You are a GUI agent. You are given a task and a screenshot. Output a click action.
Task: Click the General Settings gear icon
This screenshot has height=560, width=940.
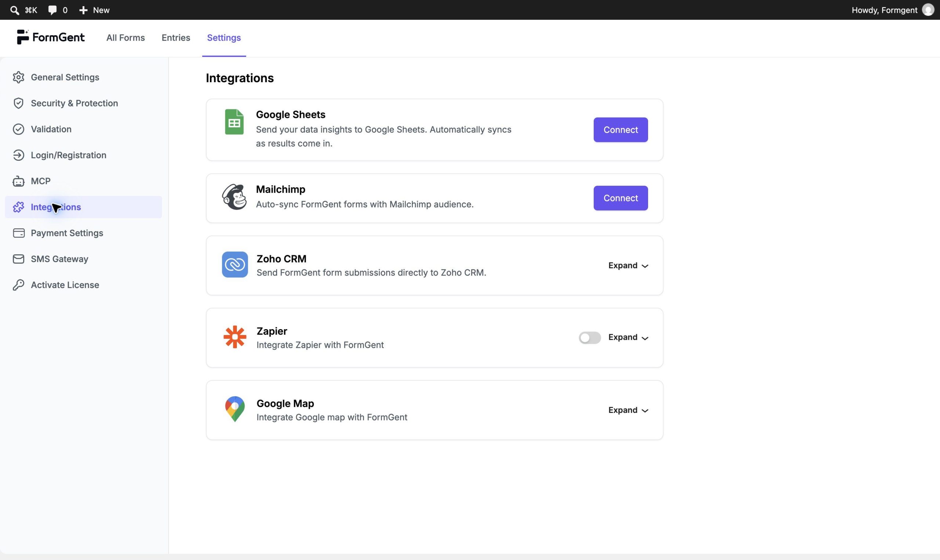[18, 77]
